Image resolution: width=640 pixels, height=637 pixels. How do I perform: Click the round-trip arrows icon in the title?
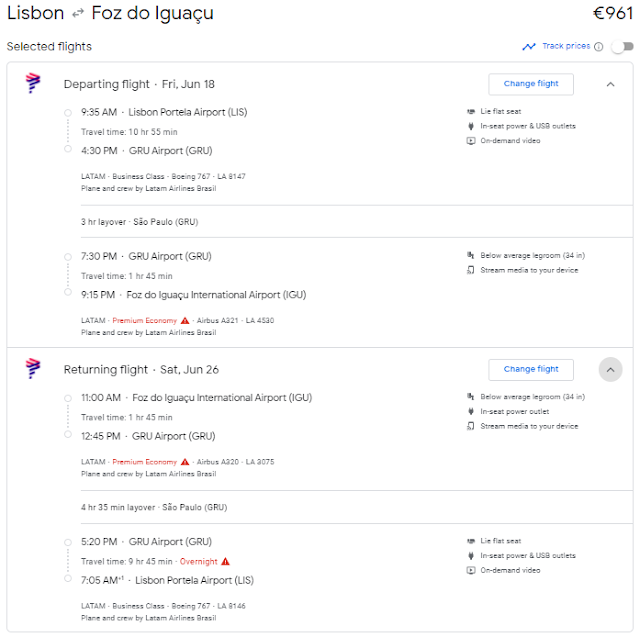[78, 14]
